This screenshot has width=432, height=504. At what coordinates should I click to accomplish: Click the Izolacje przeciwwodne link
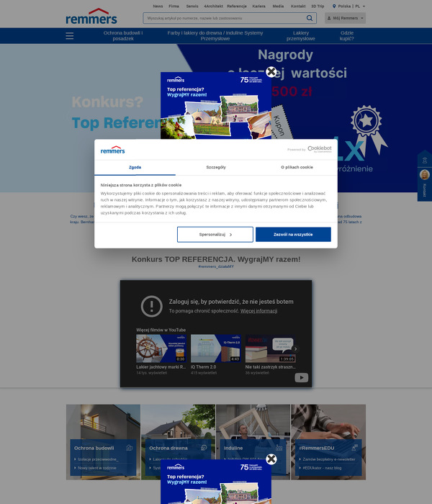[98, 459]
